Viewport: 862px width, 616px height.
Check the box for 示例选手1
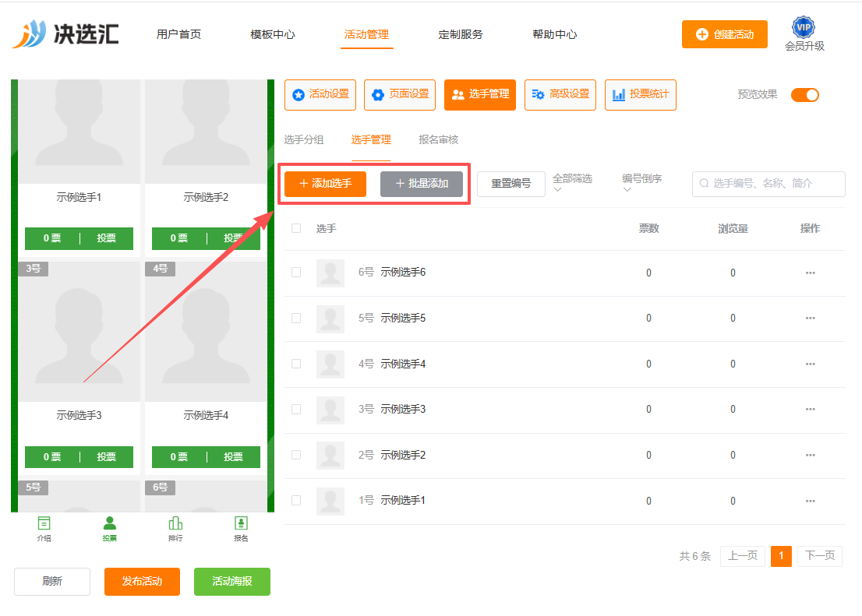pos(296,501)
